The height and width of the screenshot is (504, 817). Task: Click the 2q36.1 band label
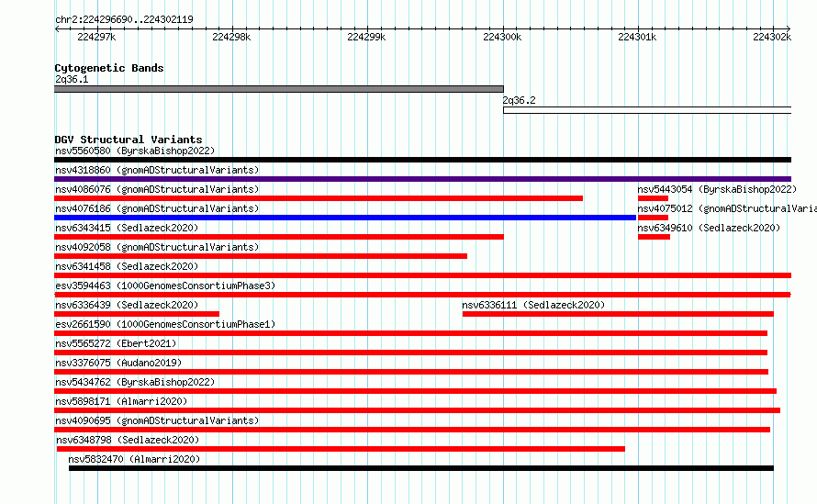pyautogui.click(x=72, y=79)
